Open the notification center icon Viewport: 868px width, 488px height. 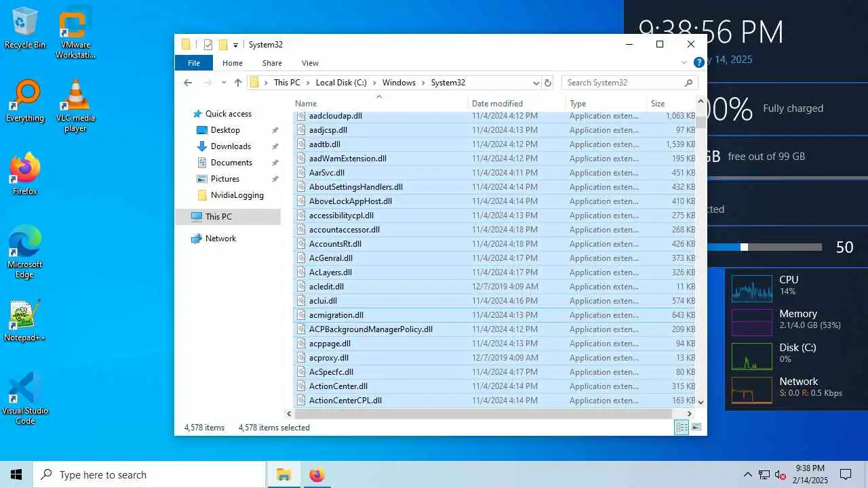[846, 474]
